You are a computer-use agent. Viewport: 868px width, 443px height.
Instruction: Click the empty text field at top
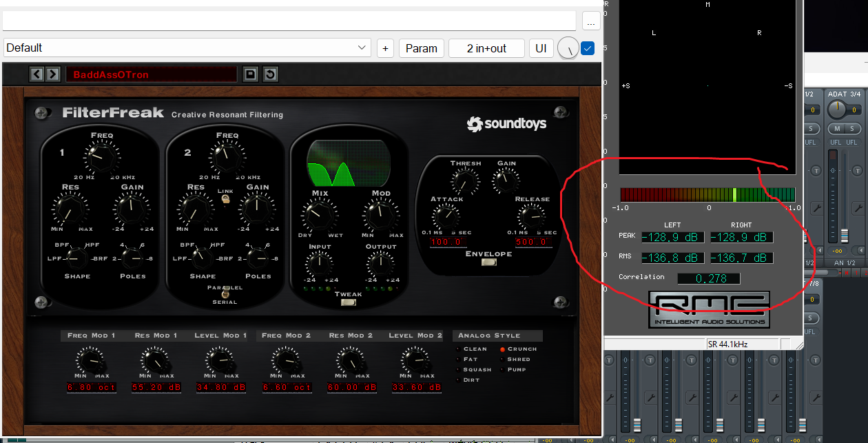[x=289, y=21]
